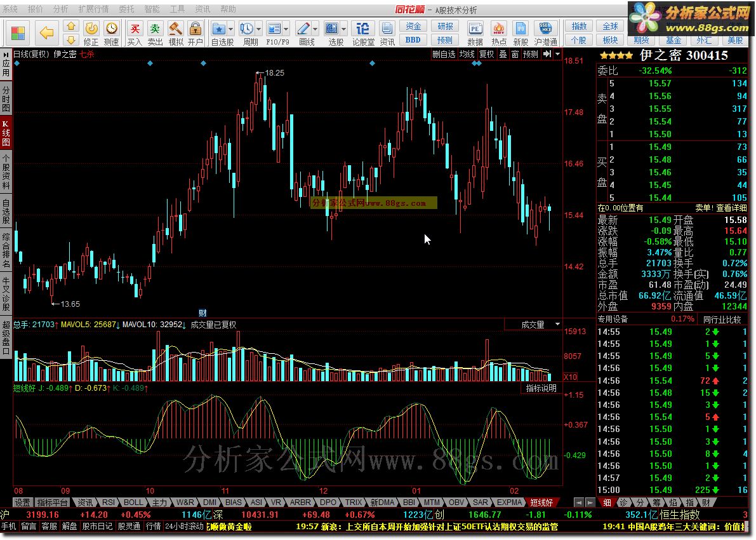The image size is (756, 540).
Task: Expand the F10/F9 dropdown arrow
Action: click(286, 29)
